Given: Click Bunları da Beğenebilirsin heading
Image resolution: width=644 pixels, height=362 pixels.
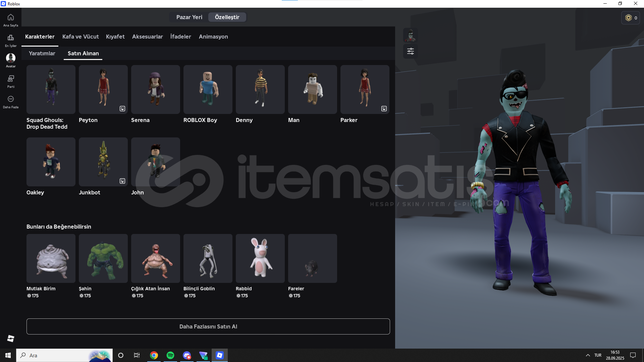Looking at the screenshot, I should pos(59,227).
